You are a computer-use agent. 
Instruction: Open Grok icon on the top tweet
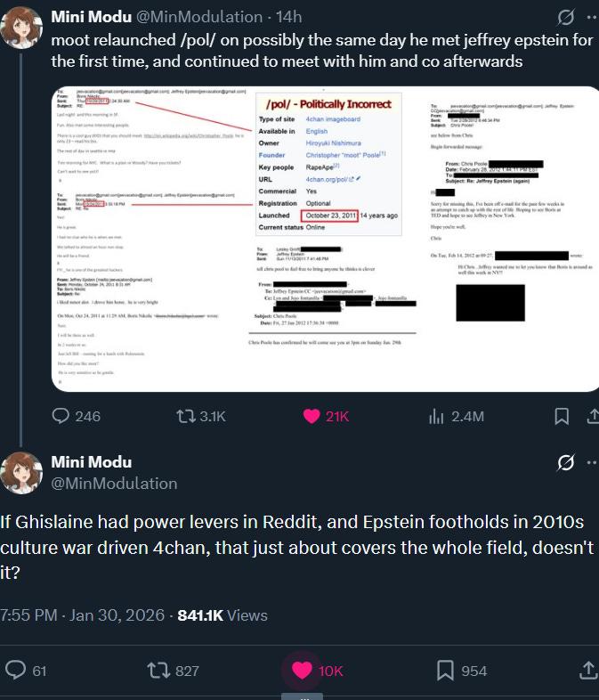tap(564, 17)
